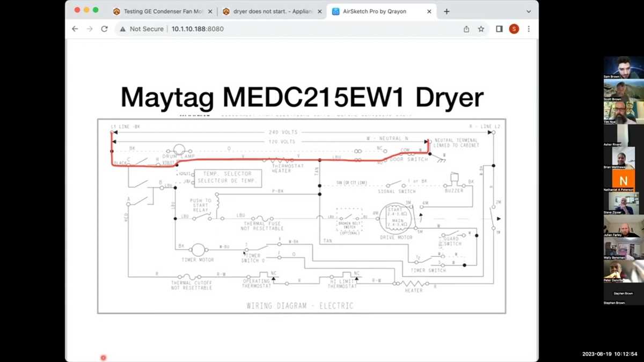This screenshot has height=362, width=644.
Task: Click the Not Secure warning indicator
Action: 142,29
